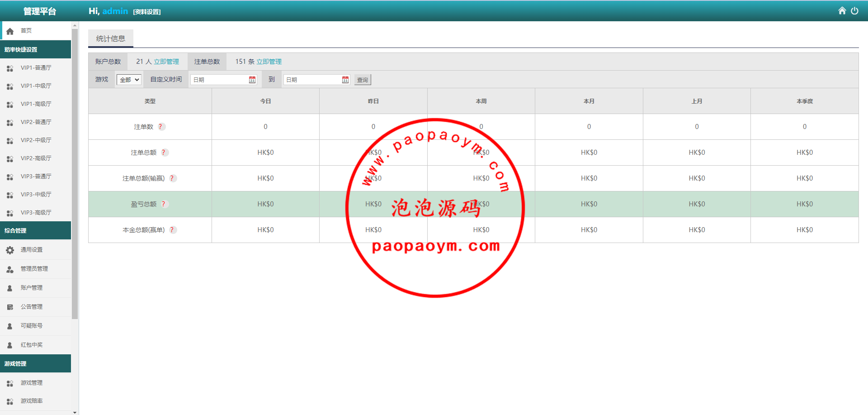Open VIP2-中级厅 menu item
The width and height of the screenshot is (868, 415).
35,140
